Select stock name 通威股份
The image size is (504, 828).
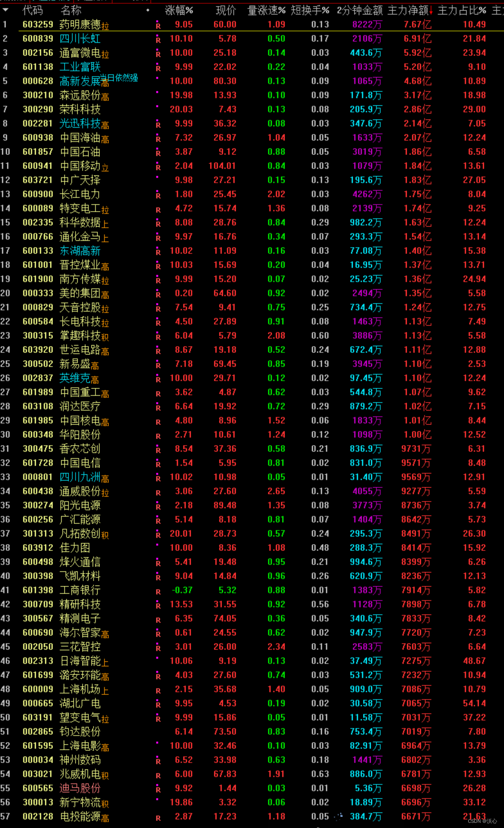pyautogui.click(x=80, y=491)
